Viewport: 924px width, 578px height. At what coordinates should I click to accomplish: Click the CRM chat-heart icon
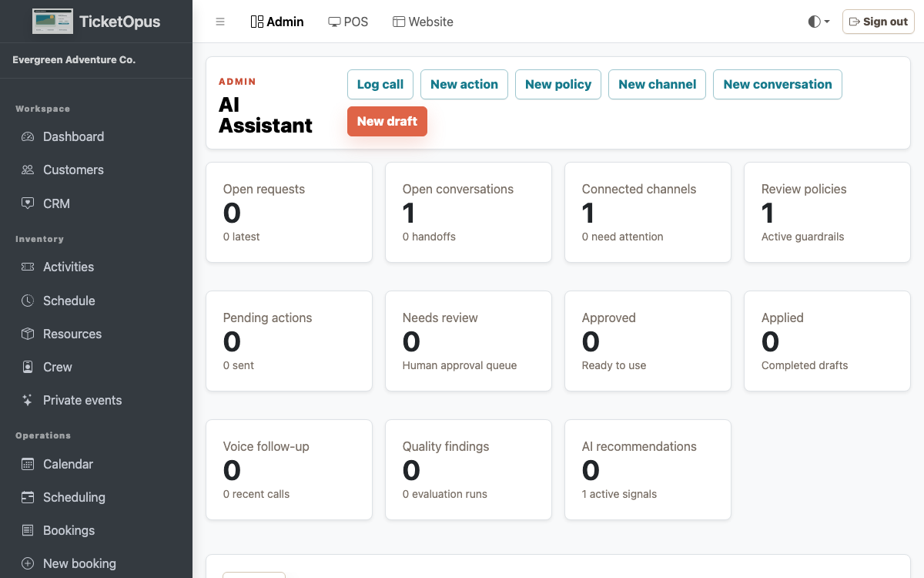click(x=28, y=204)
